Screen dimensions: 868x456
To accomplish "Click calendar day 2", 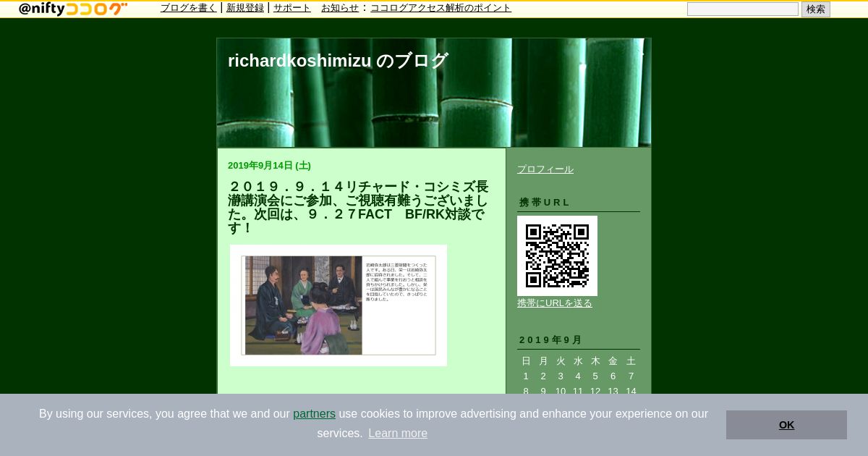I will click(543, 376).
